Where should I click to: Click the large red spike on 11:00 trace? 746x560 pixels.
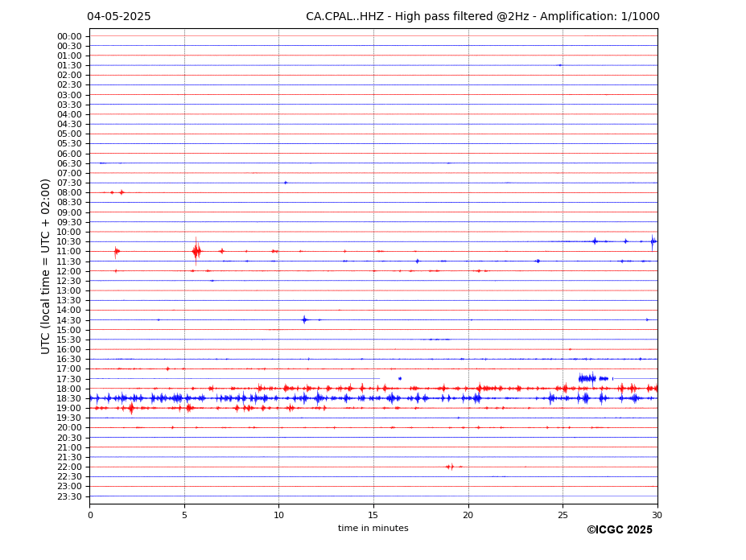pyautogui.click(x=196, y=251)
